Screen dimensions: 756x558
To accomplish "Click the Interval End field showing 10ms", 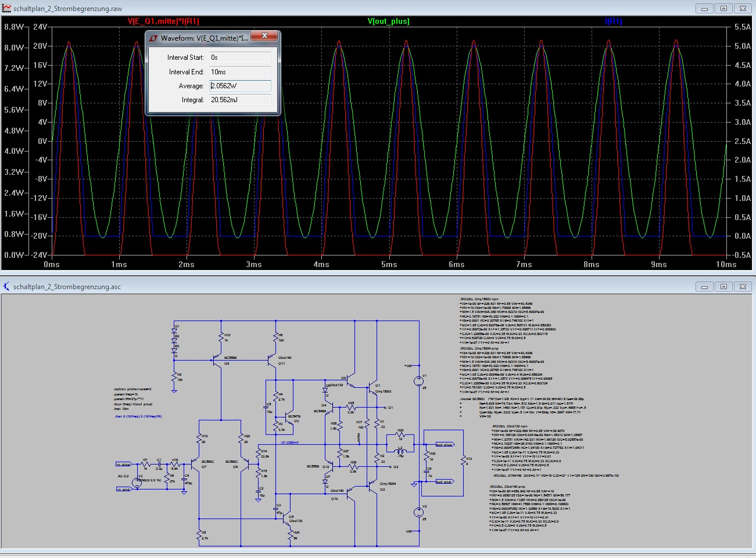I will 240,72.
